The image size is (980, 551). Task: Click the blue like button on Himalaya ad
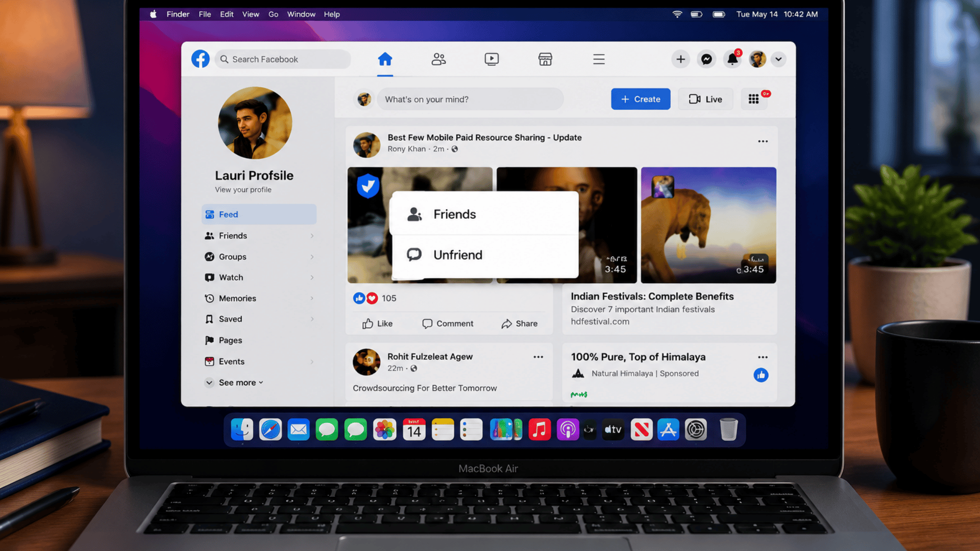(x=761, y=375)
